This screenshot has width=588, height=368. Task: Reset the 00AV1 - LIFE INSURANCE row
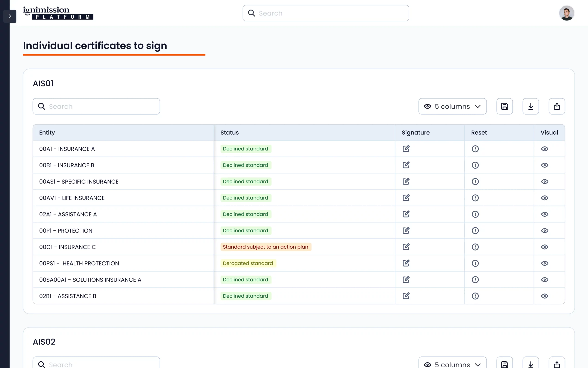pos(475,198)
